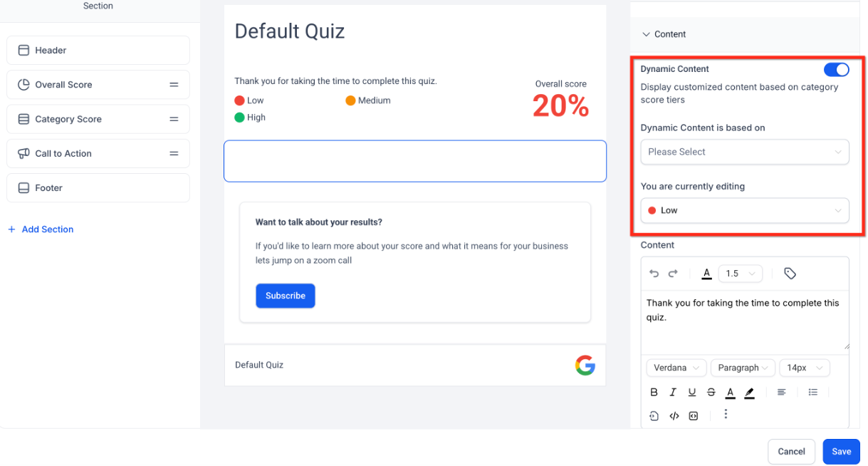This screenshot has height=466, width=868.
Task: Click the Add Section link
Action: tap(47, 229)
